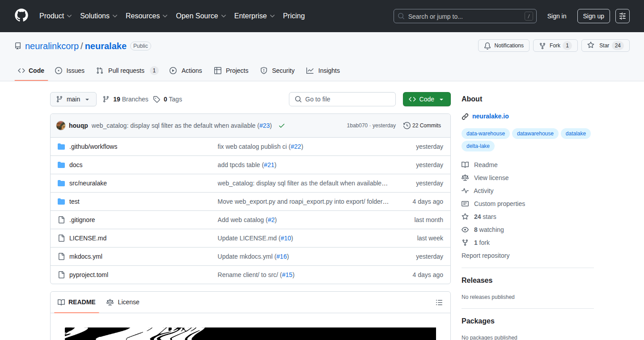This screenshot has width=644, height=340.
Task: Open pull request #23 link in commit message
Action: 265,126
